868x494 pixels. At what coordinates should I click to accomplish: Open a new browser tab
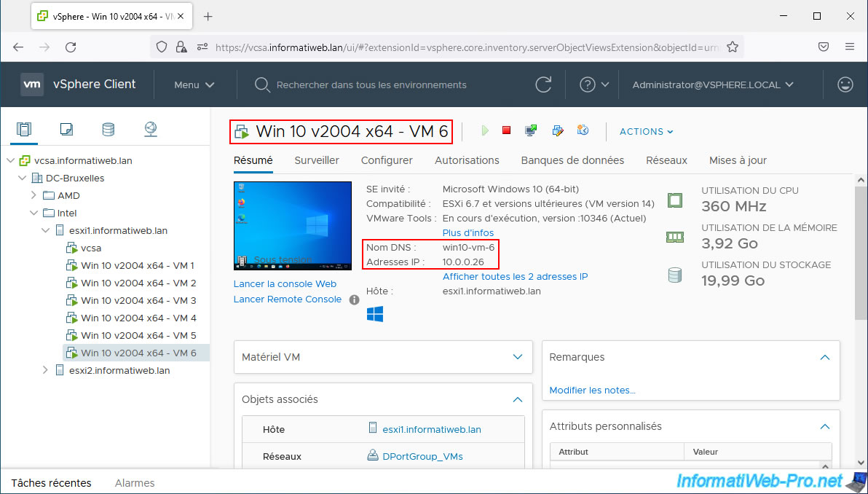pos(208,17)
